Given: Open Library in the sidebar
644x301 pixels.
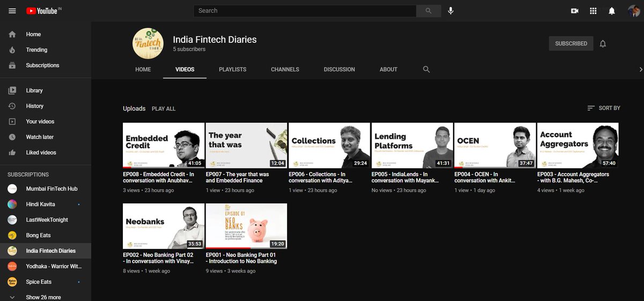Looking at the screenshot, I should (46, 91).
